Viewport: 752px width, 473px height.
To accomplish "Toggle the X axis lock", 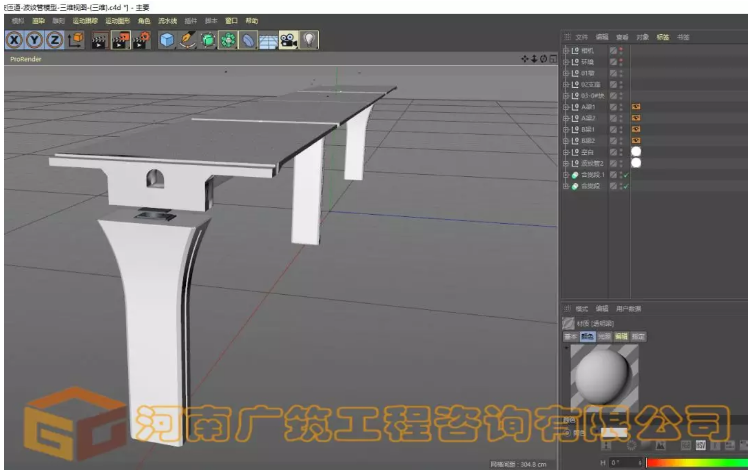I will click(x=14, y=40).
